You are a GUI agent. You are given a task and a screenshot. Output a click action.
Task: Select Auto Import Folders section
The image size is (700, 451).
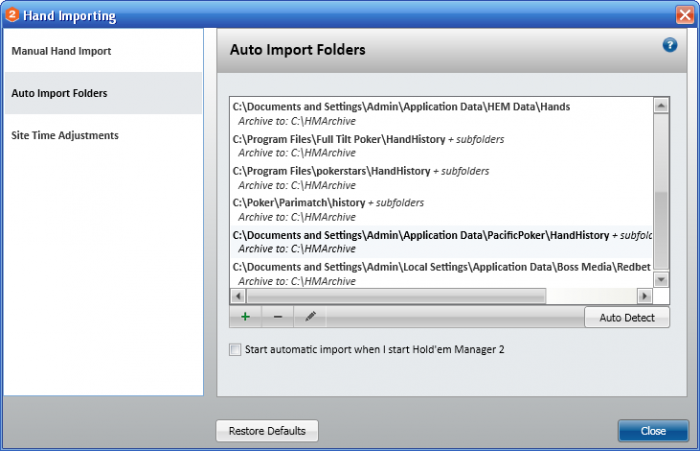point(59,93)
